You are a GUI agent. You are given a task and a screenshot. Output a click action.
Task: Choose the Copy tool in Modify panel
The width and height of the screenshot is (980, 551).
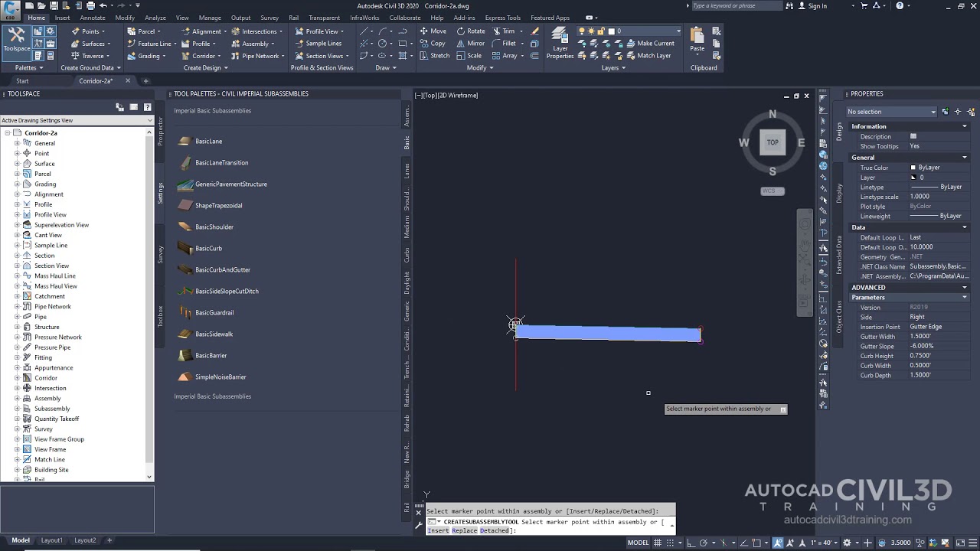(x=432, y=44)
